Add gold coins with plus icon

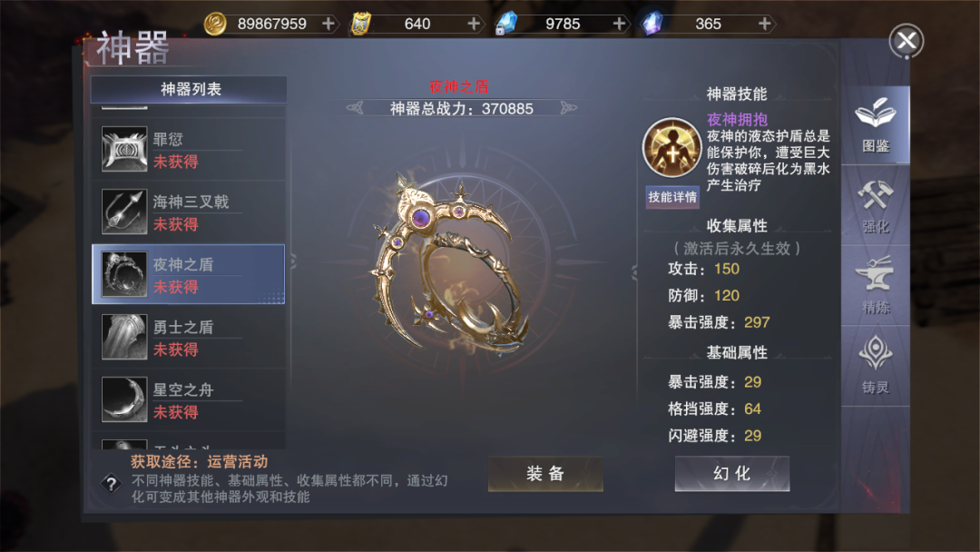(x=328, y=24)
